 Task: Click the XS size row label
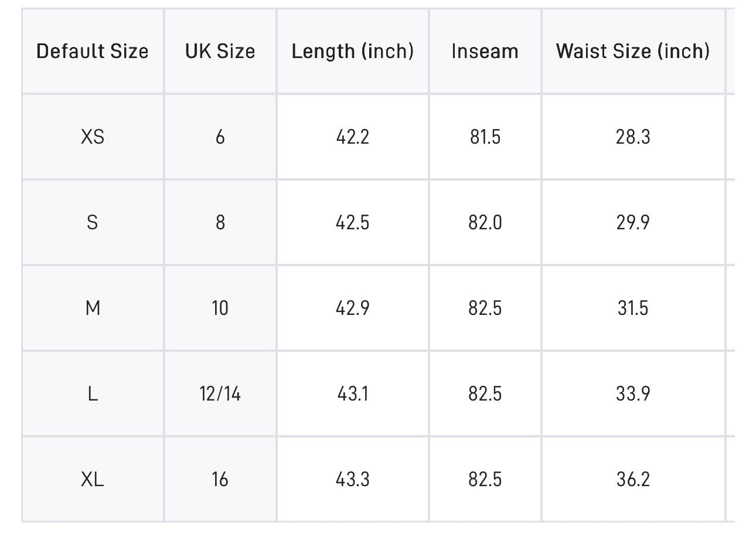[x=93, y=137]
